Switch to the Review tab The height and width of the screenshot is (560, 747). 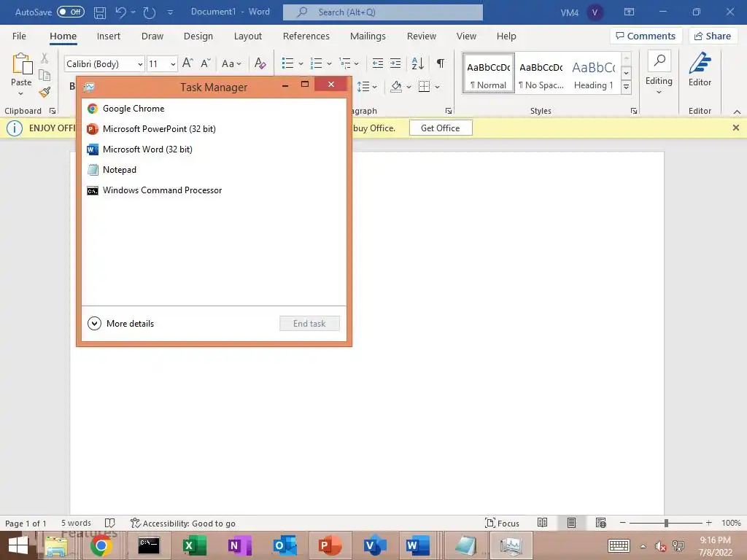pos(421,36)
